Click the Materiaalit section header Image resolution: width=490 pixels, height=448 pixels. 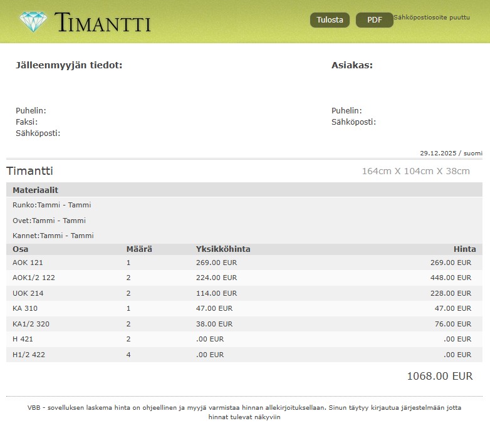coord(36,190)
